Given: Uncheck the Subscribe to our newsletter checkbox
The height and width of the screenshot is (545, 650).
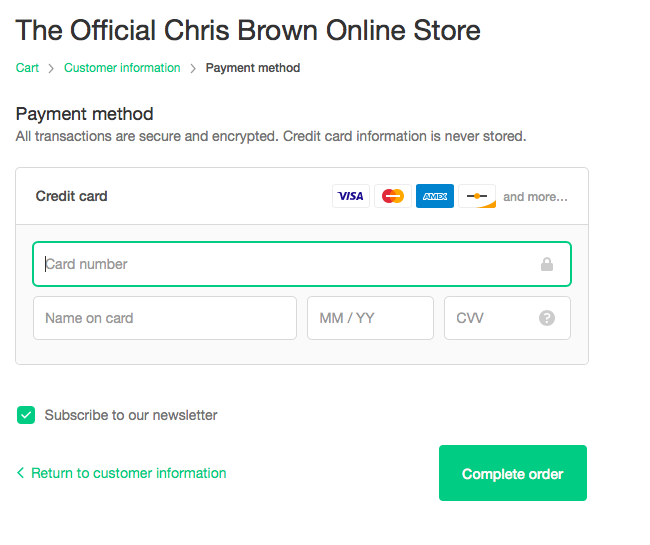Looking at the screenshot, I should [26, 415].
